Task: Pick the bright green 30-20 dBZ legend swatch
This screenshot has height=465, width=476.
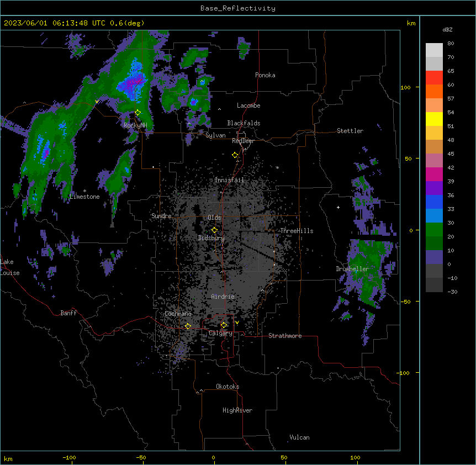Action: (x=434, y=230)
